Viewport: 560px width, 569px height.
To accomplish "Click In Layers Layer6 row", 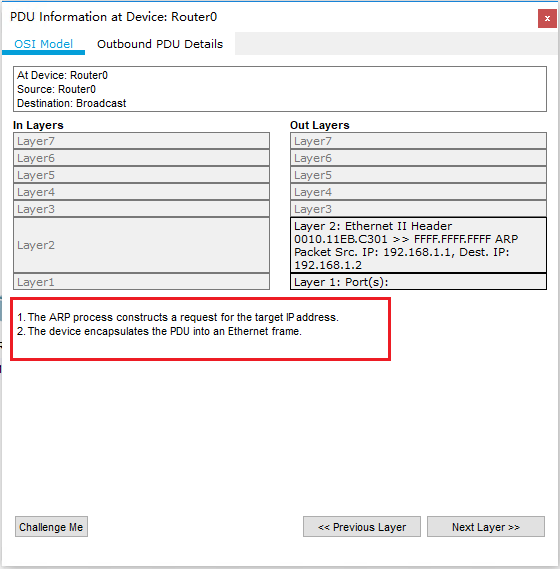I will coord(142,158).
